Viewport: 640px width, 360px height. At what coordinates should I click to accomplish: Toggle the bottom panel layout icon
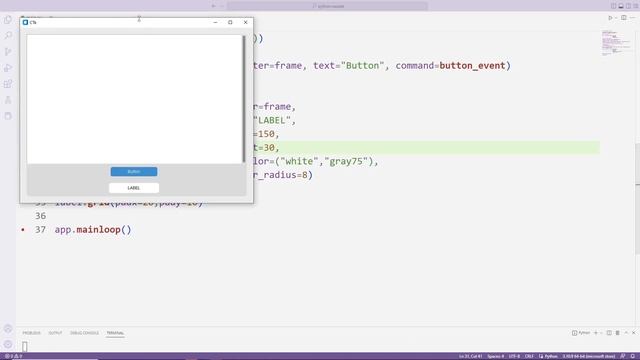(x=621, y=6)
